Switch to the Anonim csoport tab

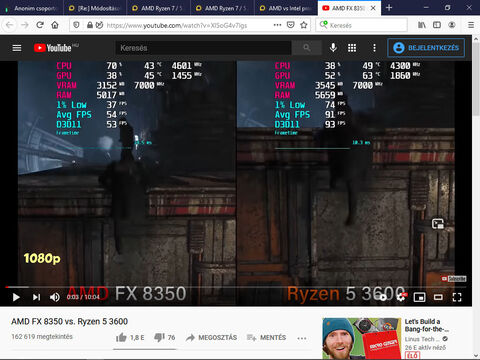32,8
